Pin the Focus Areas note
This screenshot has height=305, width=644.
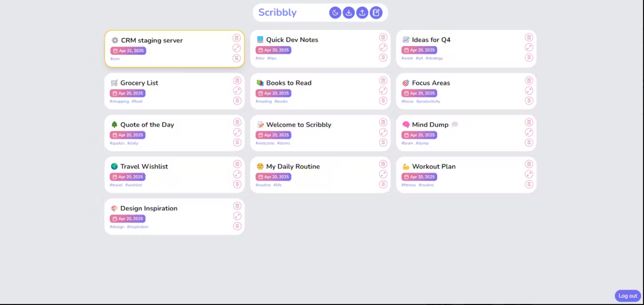[x=529, y=101]
